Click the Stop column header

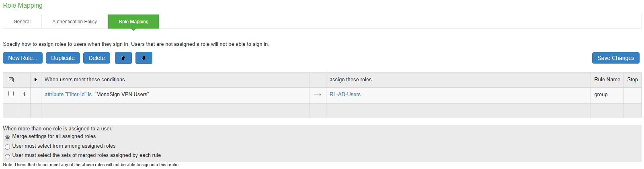click(x=632, y=80)
